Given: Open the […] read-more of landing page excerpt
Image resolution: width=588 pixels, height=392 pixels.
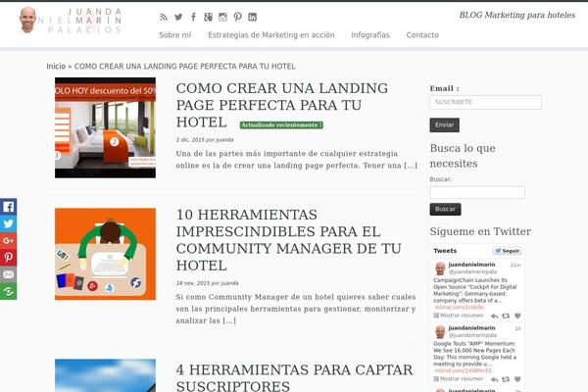Looking at the screenshot, I should [x=411, y=166].
